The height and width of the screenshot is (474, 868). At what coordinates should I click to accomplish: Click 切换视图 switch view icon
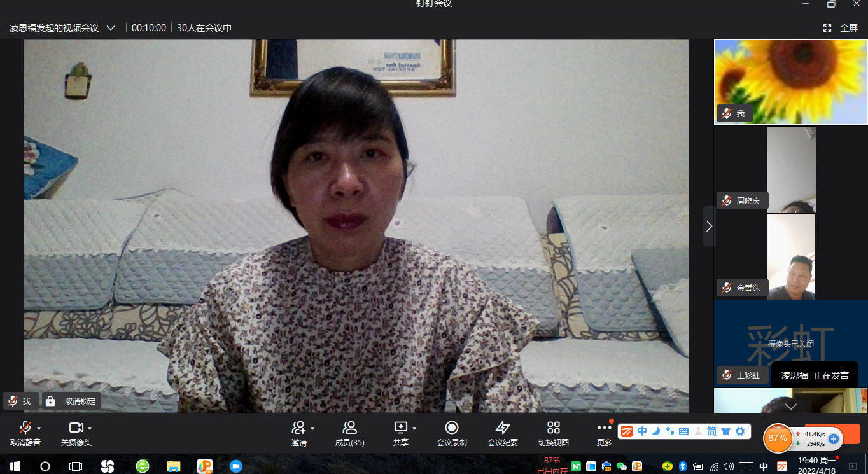click(554, 428)
